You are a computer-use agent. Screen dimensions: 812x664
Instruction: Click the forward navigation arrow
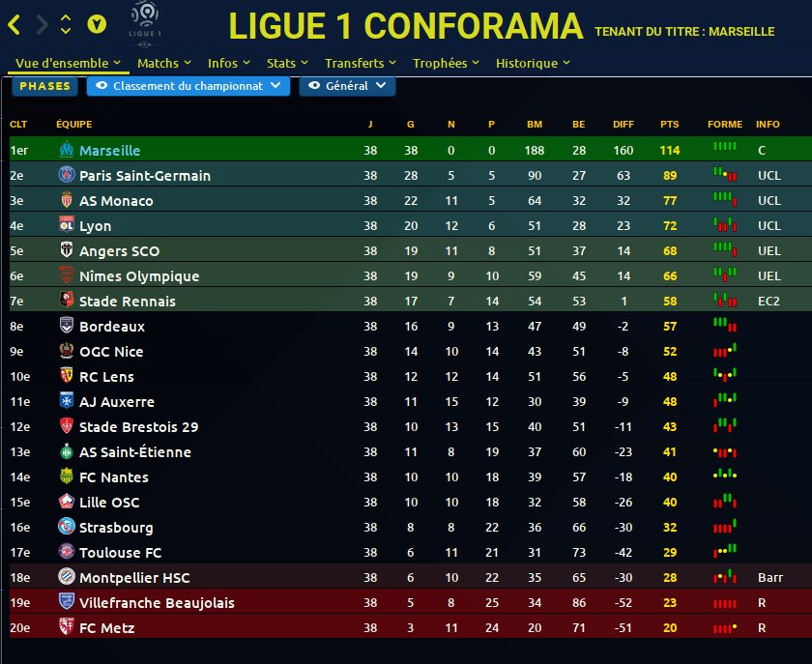(x=42, y=25)
